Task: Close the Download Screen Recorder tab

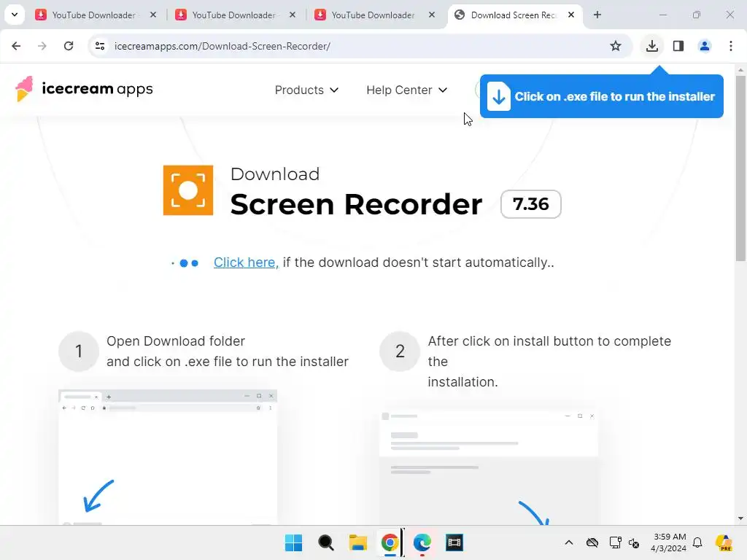Action: [571, 15]
